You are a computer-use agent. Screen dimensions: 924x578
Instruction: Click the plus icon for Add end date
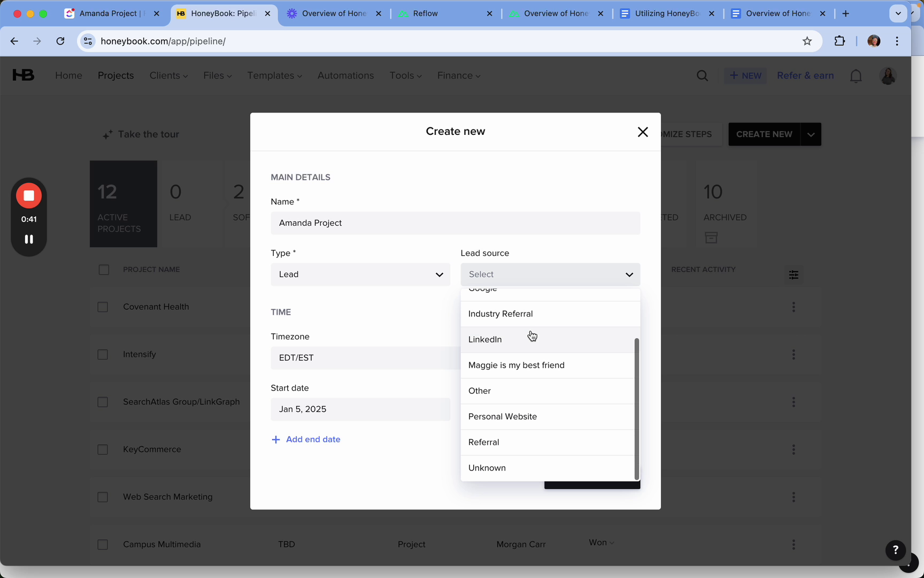tap(276, 440)
